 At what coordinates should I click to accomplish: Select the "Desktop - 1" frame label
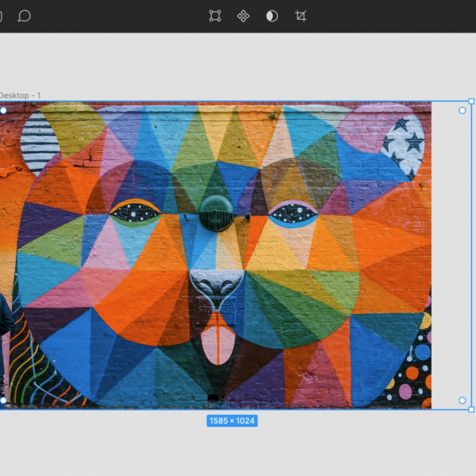tap(20, 95)
